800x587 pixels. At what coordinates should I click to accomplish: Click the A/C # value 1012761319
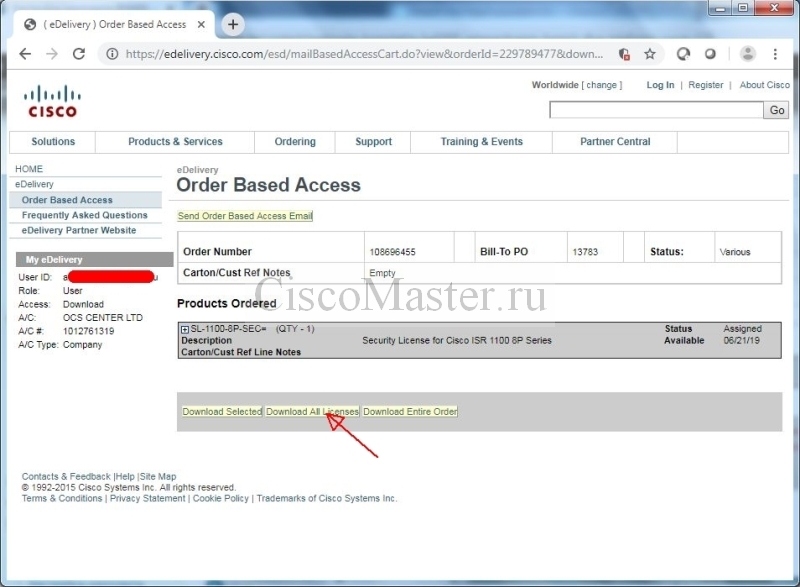click(88, 331)
